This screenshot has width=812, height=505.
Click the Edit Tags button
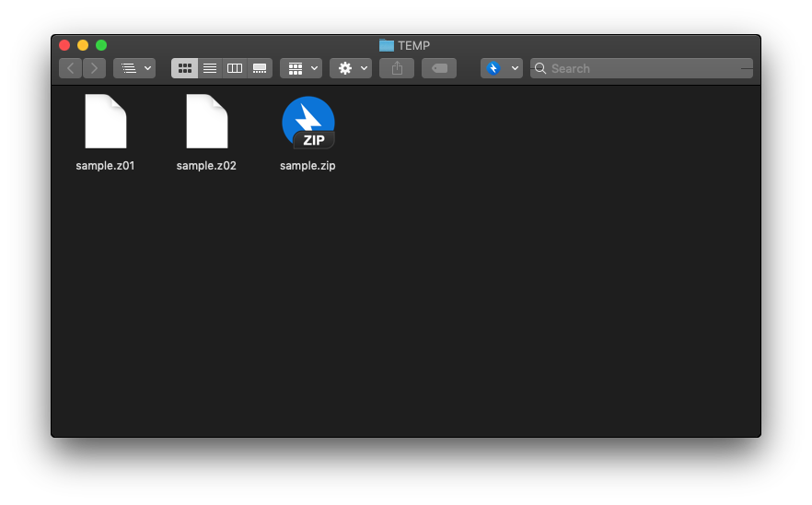(439, 68)
